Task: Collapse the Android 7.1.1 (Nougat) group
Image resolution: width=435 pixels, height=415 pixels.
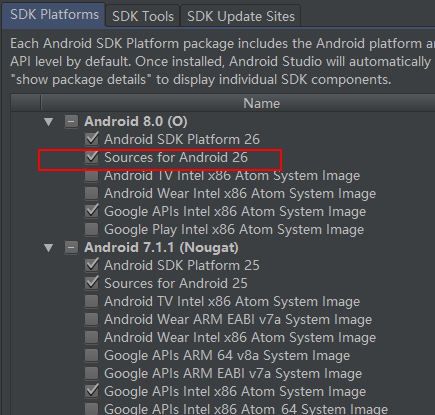Action: click(x=49, y=247)
